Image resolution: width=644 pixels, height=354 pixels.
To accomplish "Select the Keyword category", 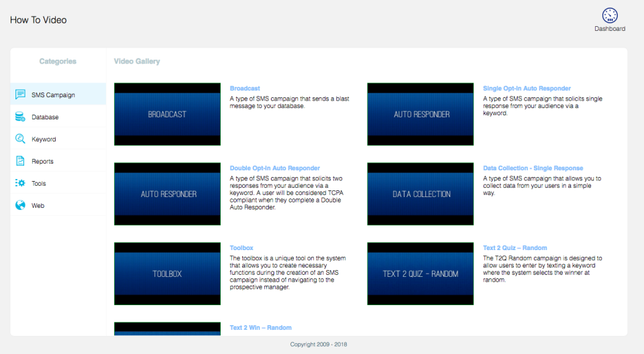I will coord(58,139).
